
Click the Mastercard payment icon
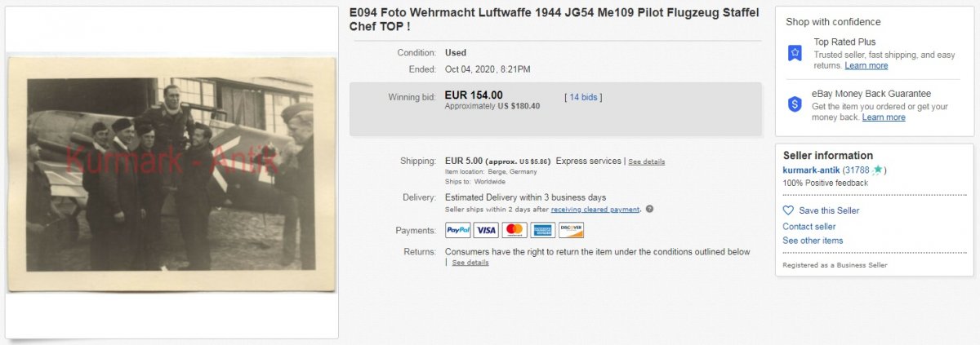514,230
